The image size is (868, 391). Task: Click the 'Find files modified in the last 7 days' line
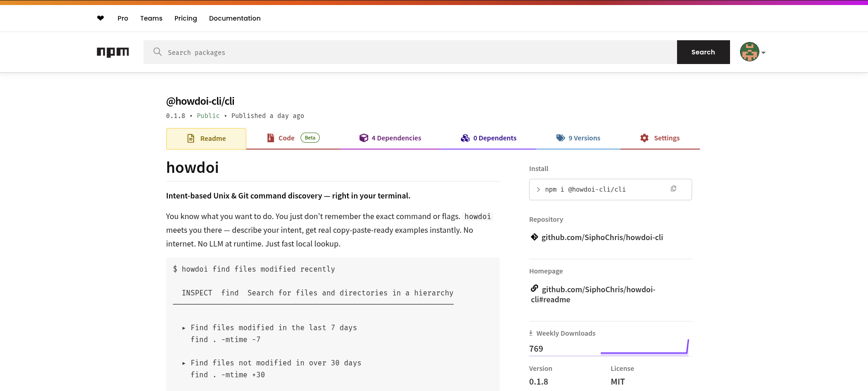274,327
